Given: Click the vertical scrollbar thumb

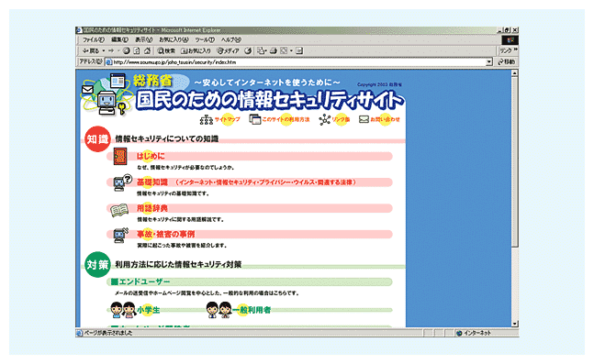Looking at the screenshot, I should click(x=514, y=161).
